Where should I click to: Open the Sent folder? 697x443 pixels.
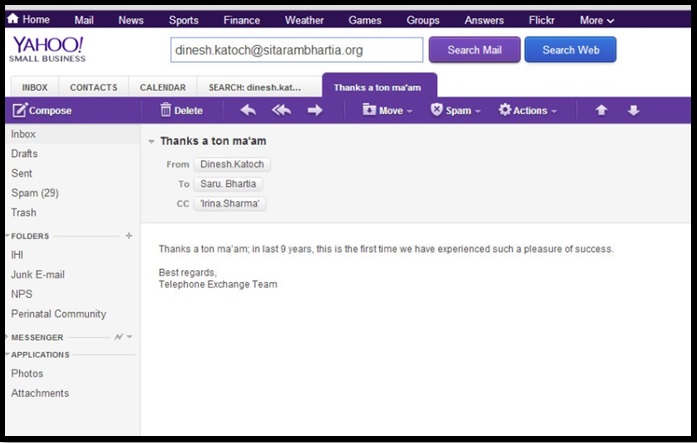pyautogui.click(x=21, y=173)
